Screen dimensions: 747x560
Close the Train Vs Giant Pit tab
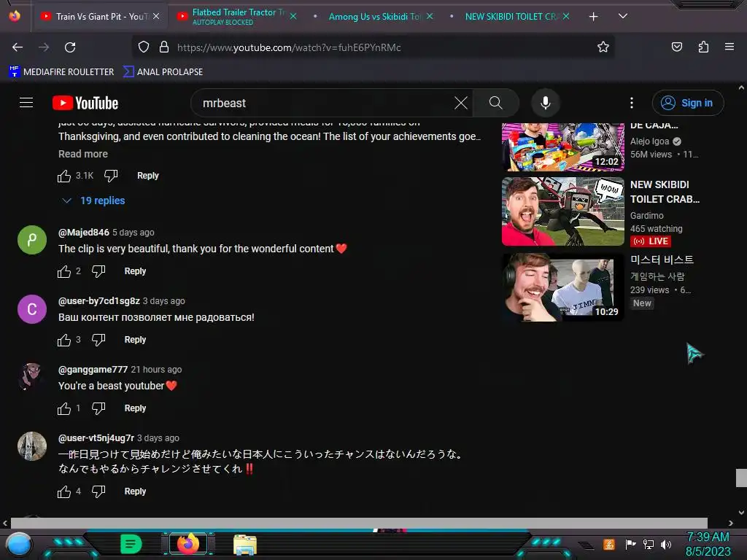[156, 16]
